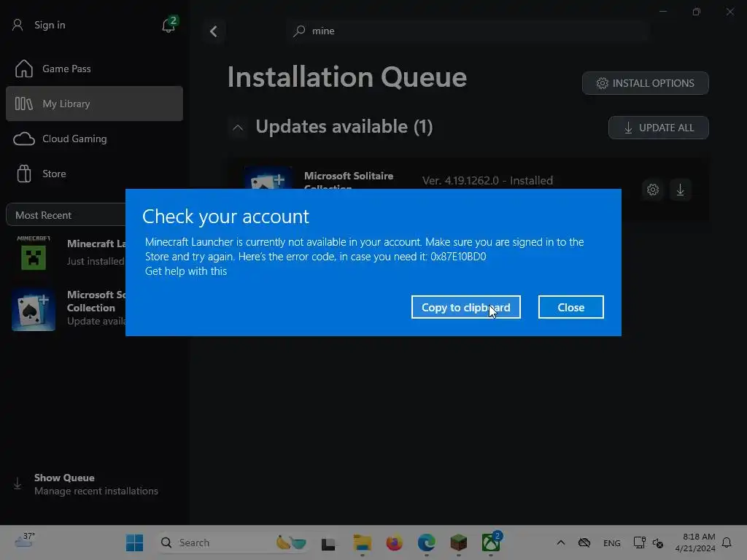Show hidden system tray icons

(561, 542)
